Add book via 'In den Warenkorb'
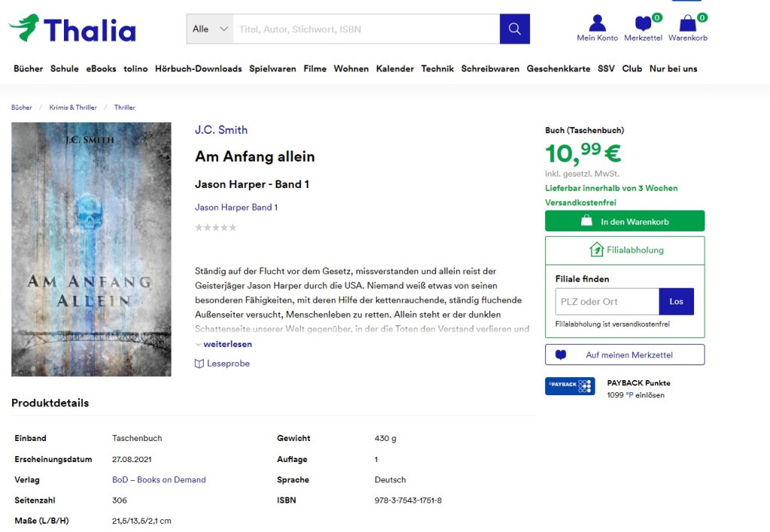770x532 pixels. [625, 221]
